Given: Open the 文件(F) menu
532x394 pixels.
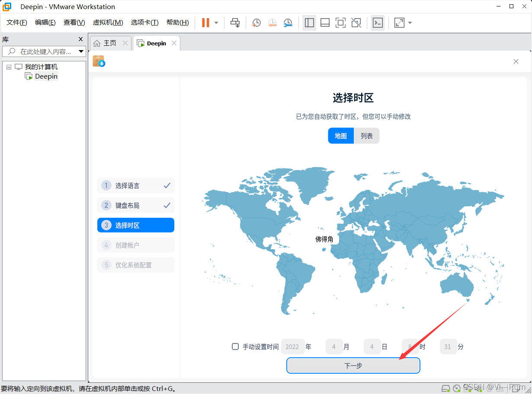Looking at the screenshot, I should click(x=17, y=22).
